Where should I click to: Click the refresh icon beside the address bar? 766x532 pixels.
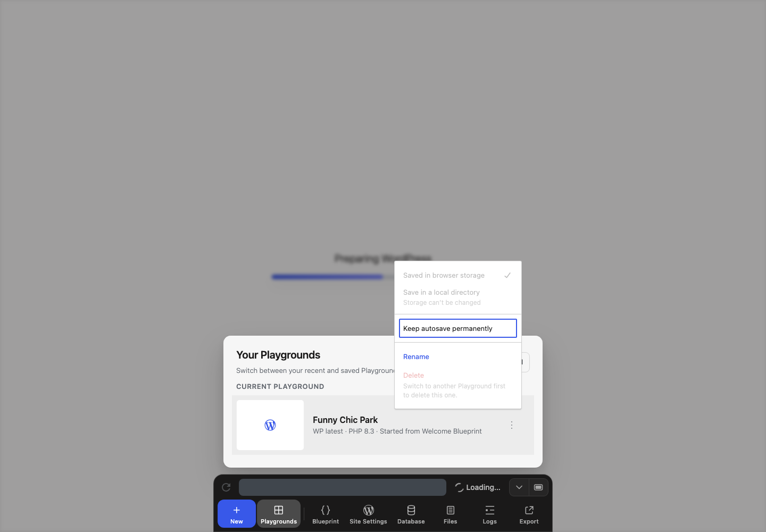point(226,487)
